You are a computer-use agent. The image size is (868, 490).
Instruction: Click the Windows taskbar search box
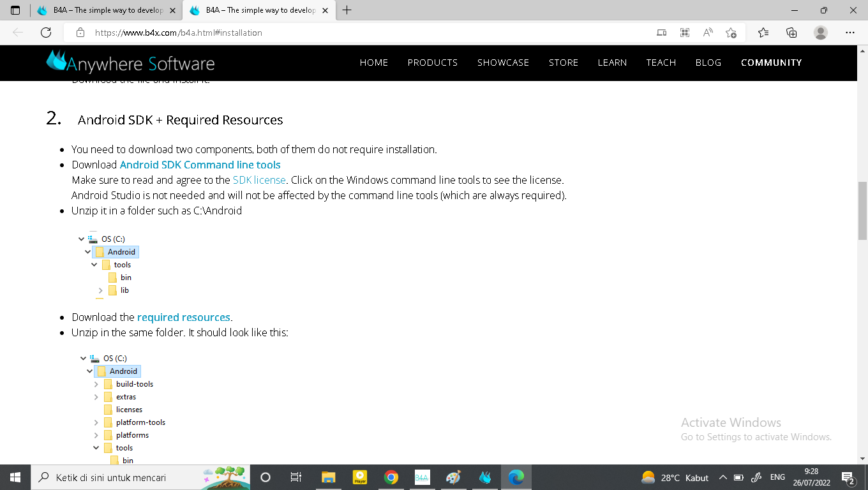(x=142, y=477)
